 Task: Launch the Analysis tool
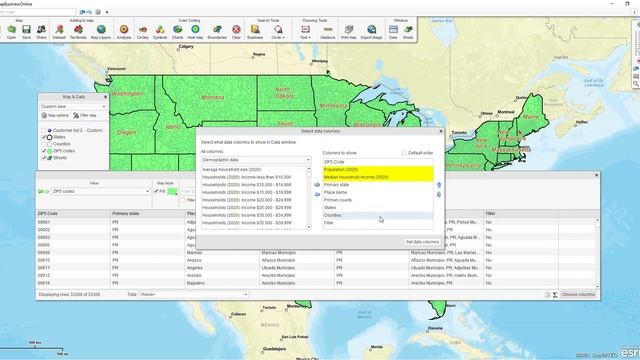(x=124, y=32)
